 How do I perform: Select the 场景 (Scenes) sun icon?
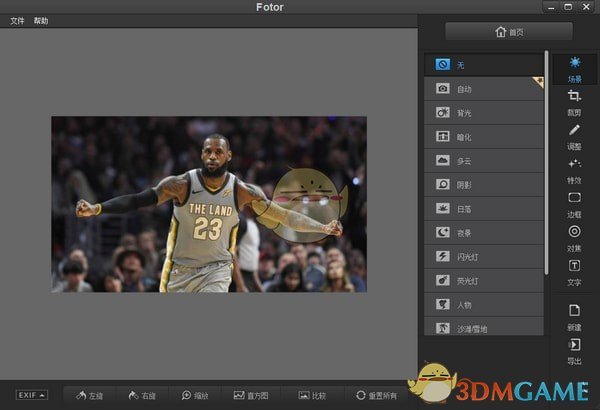[574, 69]
